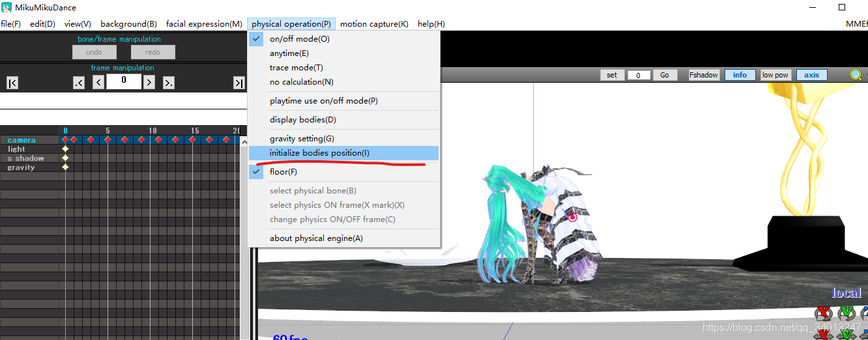Click the red bone marker on the model
This screenshot has width=868, height=340.
[572, 217]
